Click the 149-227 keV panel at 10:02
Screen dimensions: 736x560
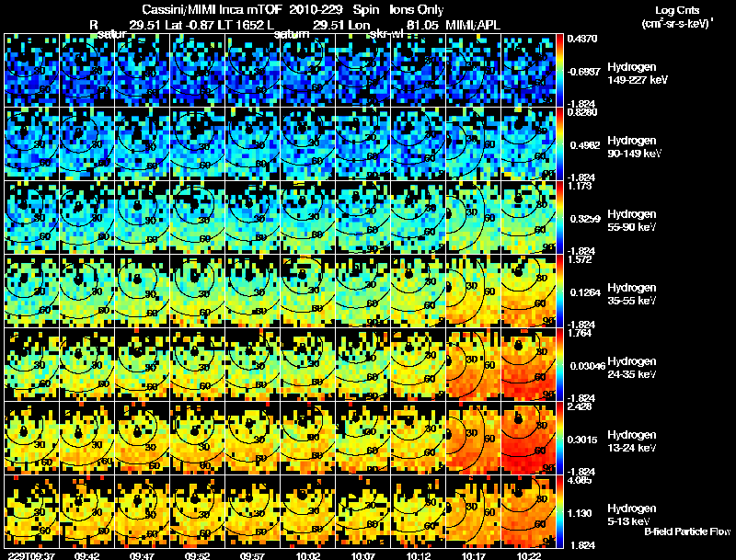coord(307,71)
